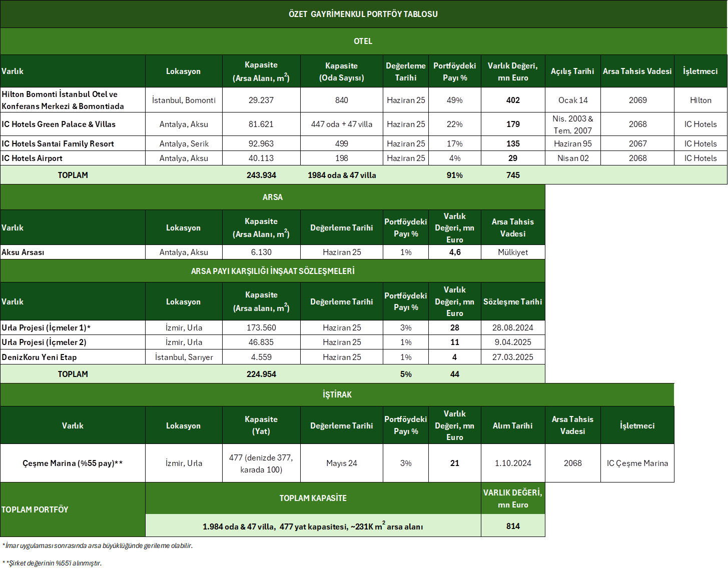Viewport: 728px width, 573px height.
Task: Click the Mülkiyet cell in Aksu row
Action: click(513, 252)
